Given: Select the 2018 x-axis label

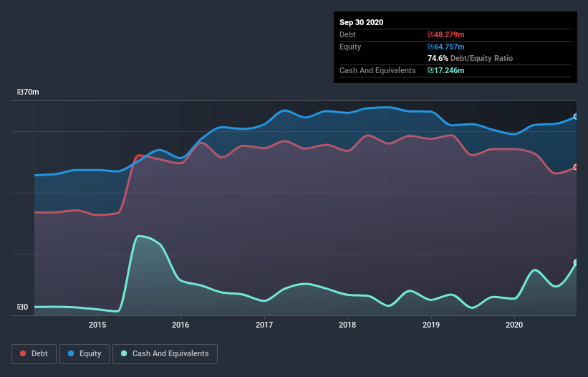Looking at the screenshot, I should [x=347, y=325].
